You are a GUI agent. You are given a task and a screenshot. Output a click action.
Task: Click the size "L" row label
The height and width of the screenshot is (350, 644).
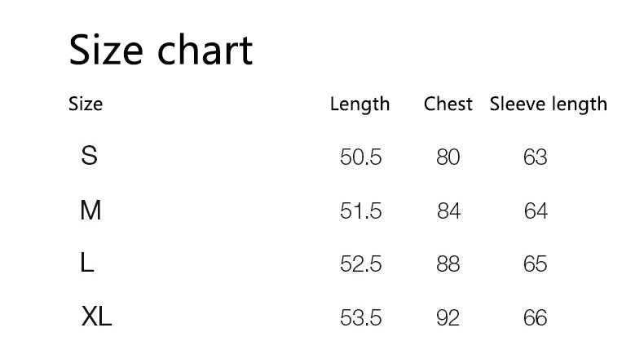pyautogui.click(x=88, y=263)
